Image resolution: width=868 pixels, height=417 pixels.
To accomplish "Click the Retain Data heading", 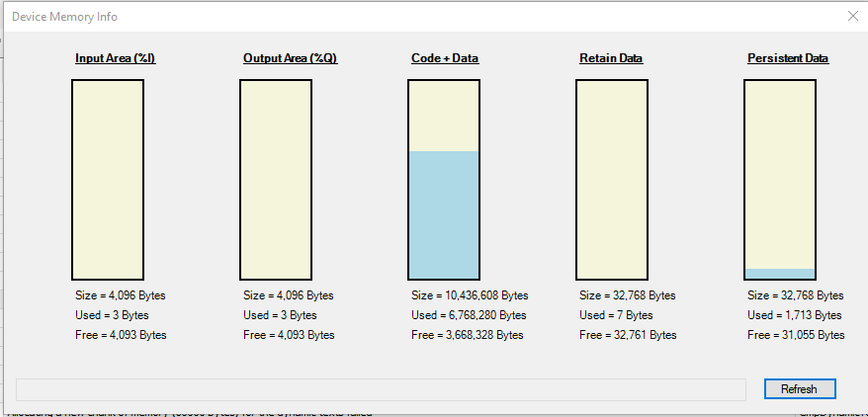I will point(611,58).
